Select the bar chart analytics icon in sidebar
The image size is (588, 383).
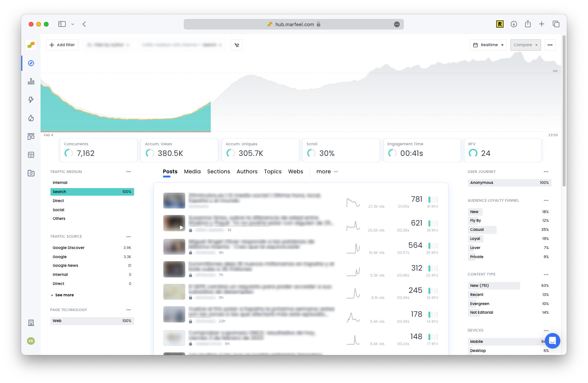31,81
